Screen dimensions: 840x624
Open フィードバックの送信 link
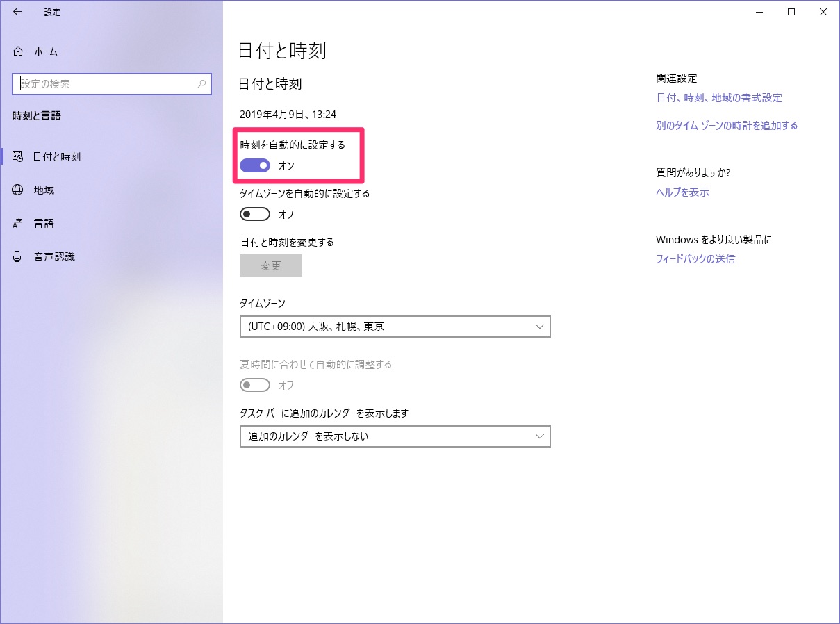(695, 259)
